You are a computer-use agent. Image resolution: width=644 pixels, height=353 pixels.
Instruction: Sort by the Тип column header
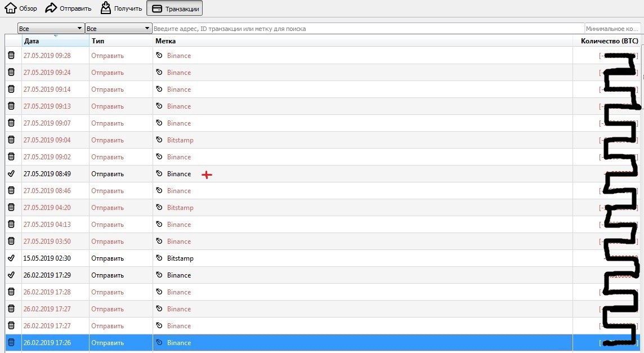point(120,41)
